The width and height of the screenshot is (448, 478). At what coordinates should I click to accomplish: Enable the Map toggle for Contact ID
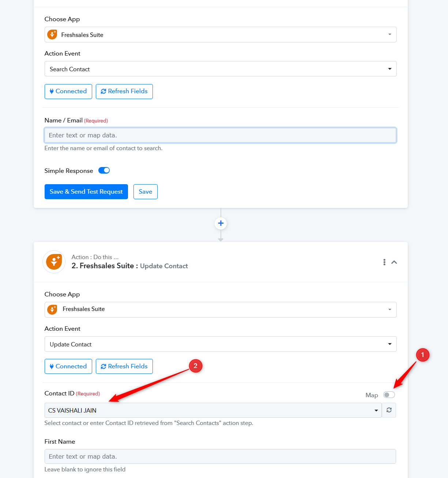pyautogui.click(x=389, y=395)
